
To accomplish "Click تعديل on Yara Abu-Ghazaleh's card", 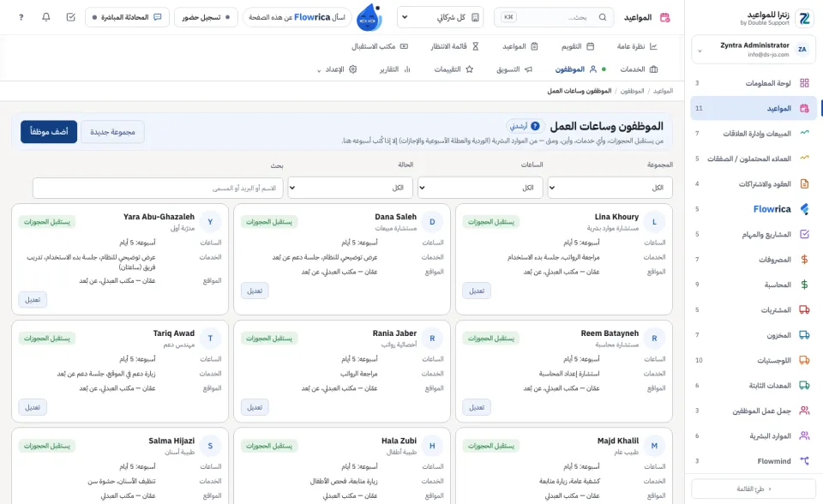I will pos(33,299).
